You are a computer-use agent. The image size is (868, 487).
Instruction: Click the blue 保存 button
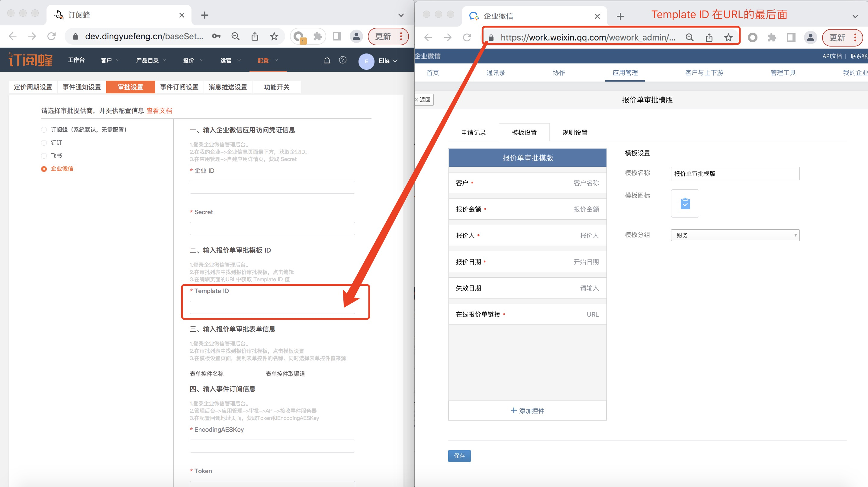[x=459, y=456]
